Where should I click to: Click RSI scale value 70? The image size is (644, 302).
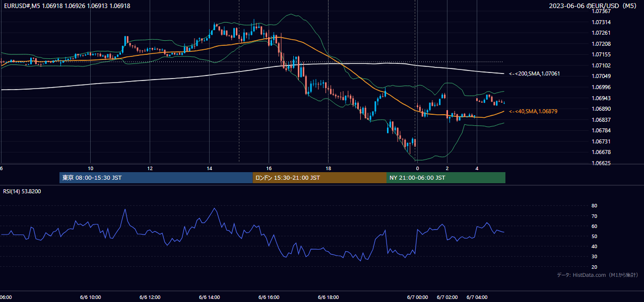click(x=594, y=216)
